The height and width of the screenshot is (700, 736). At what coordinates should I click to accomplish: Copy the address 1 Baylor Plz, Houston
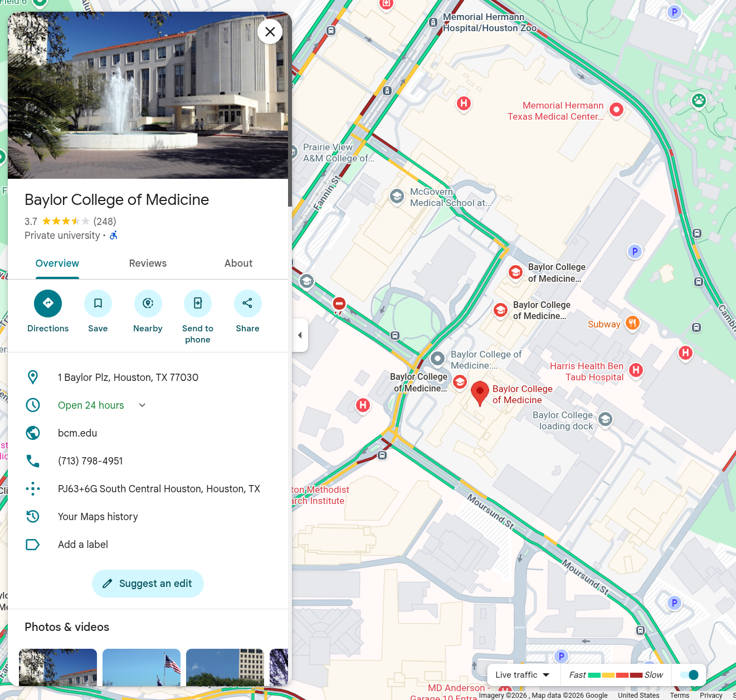(x=128, y=378)
